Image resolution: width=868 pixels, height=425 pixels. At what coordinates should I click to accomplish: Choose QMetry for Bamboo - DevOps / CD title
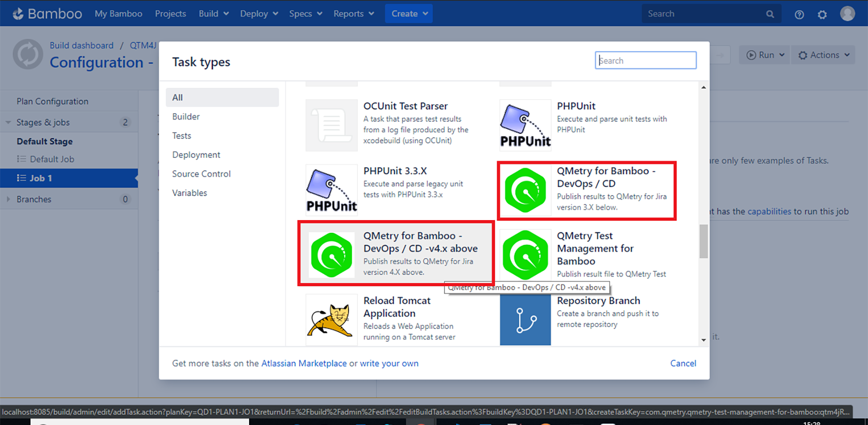coord(606,177)
